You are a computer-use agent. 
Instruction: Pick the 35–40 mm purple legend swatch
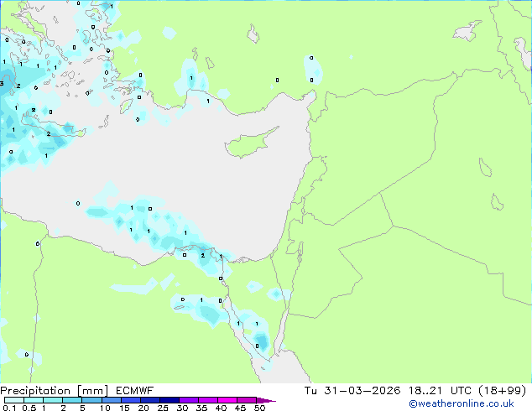point(207,400)
